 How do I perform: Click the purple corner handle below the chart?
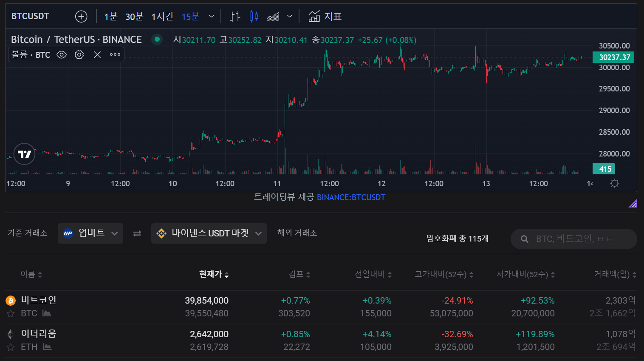(633, 203)
